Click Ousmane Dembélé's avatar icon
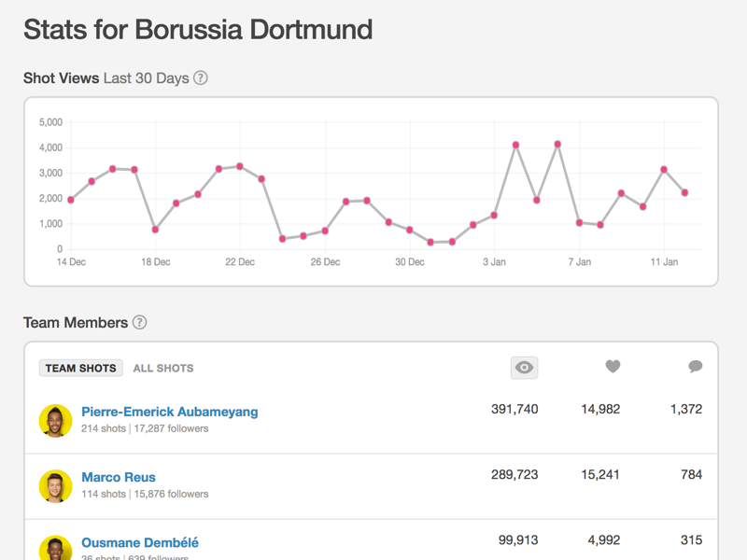 pyautogui.click(x=55, y=549)
